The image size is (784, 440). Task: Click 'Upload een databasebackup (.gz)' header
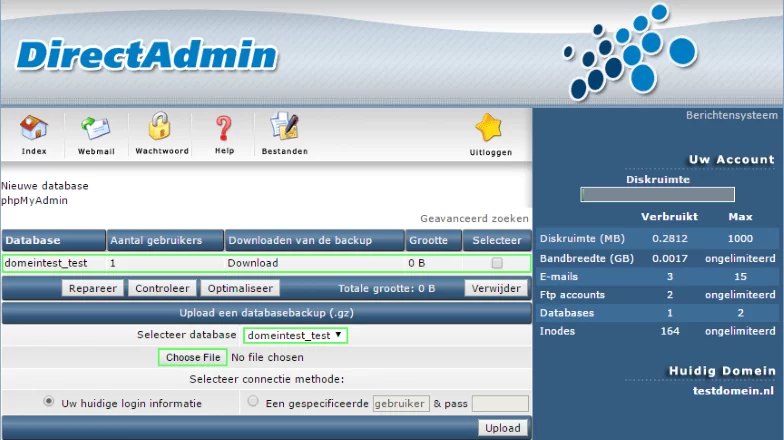(x=266, y=313)
